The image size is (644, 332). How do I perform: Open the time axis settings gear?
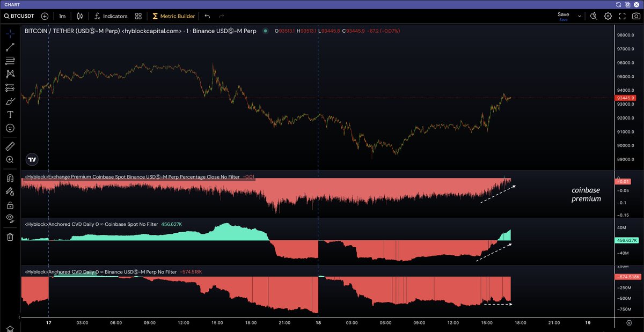629,323
